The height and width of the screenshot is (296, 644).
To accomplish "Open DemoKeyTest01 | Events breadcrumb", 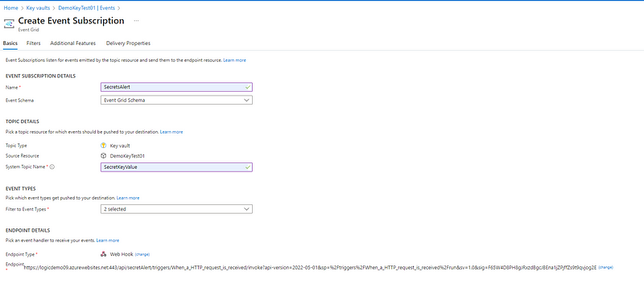I will pos(87,8).
